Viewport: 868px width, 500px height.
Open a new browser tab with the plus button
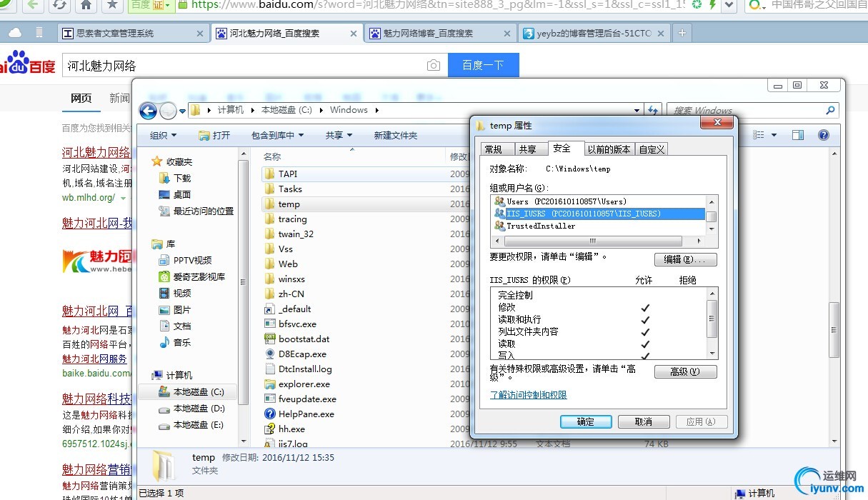682,33
